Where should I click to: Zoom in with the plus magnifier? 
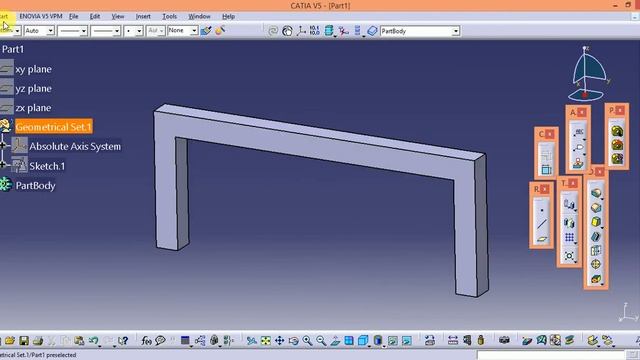307,340
